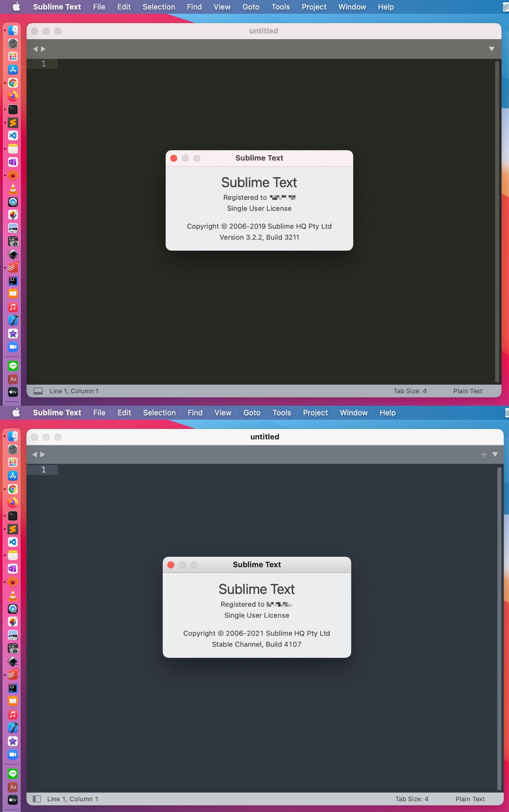Click 'Version 3.2.2, Build 3211' text

coord(259,237)
